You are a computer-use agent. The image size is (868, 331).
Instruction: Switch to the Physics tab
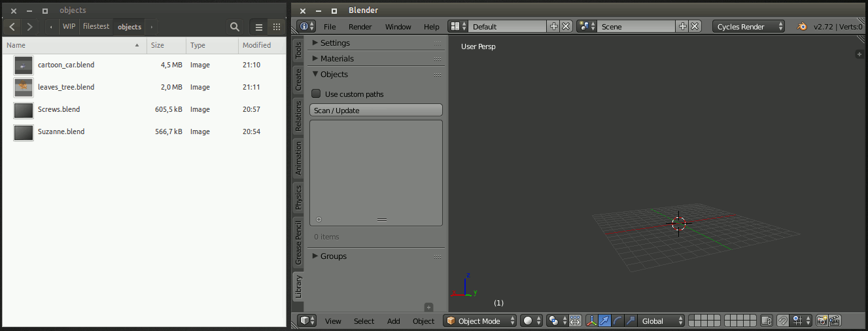pyautogui.click(x=298, y=197)
